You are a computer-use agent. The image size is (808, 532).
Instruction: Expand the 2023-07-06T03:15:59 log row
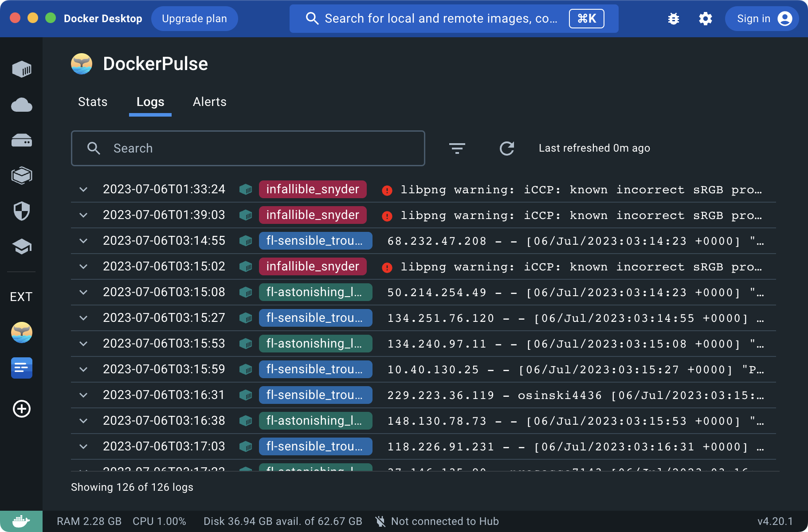83,369
